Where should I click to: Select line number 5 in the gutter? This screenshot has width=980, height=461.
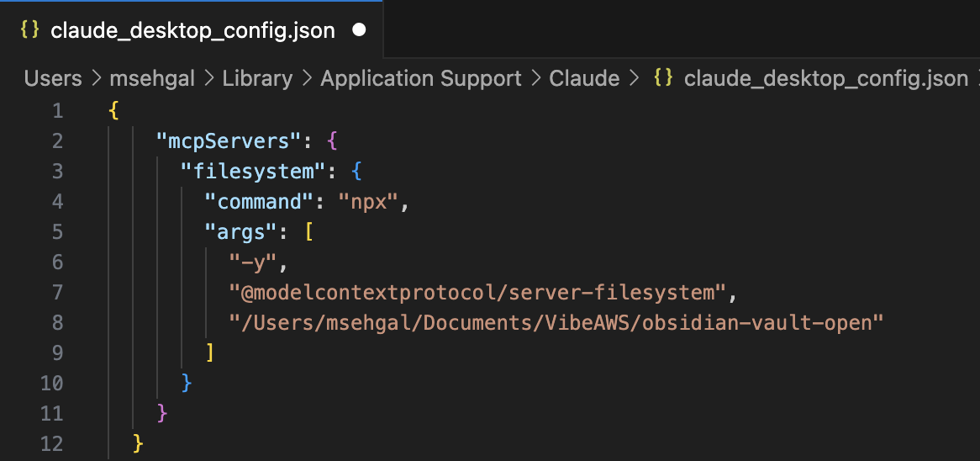56,232
